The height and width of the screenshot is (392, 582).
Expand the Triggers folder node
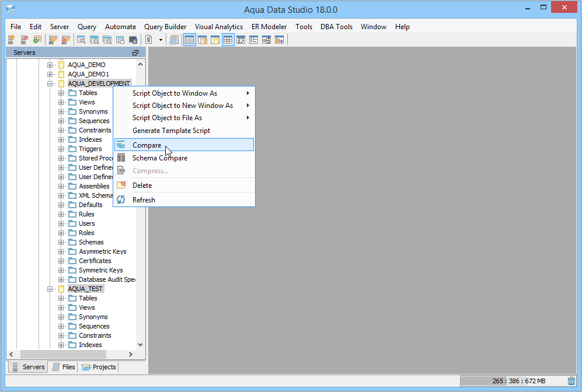pyautogui.click(x=61, y=149)
